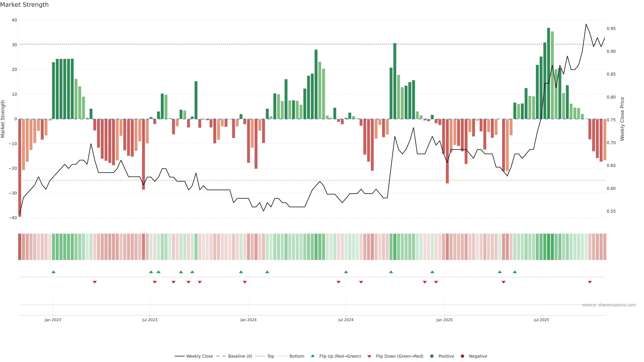The image size is (644, 362).
Task: Click the Negative red circle legend icon
Action: click(x=462, y=356)
